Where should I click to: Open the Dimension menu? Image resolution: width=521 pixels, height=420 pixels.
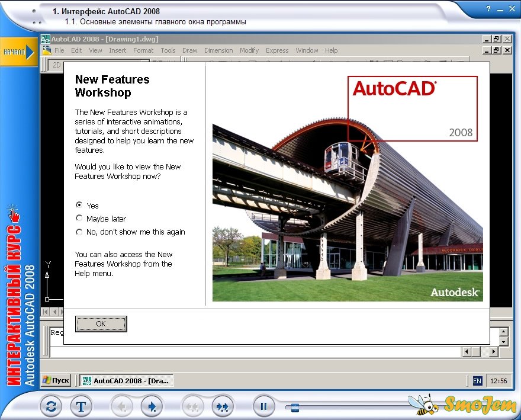pos(218,50)
